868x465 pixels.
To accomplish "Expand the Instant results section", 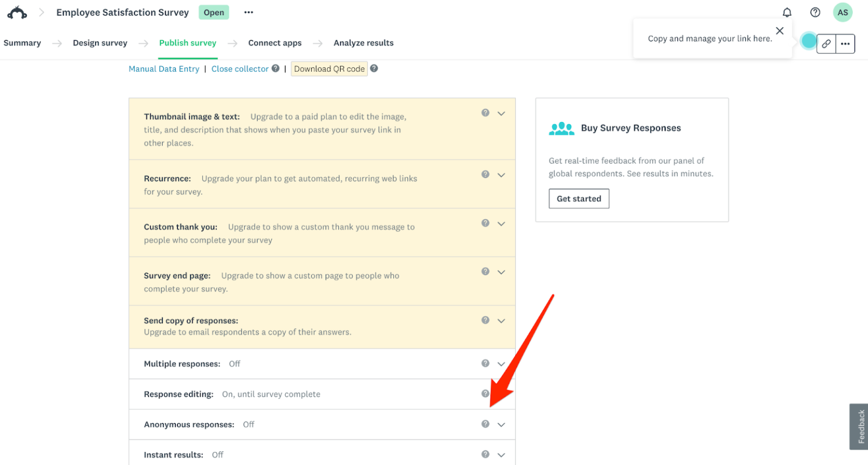I will point(501,455).
